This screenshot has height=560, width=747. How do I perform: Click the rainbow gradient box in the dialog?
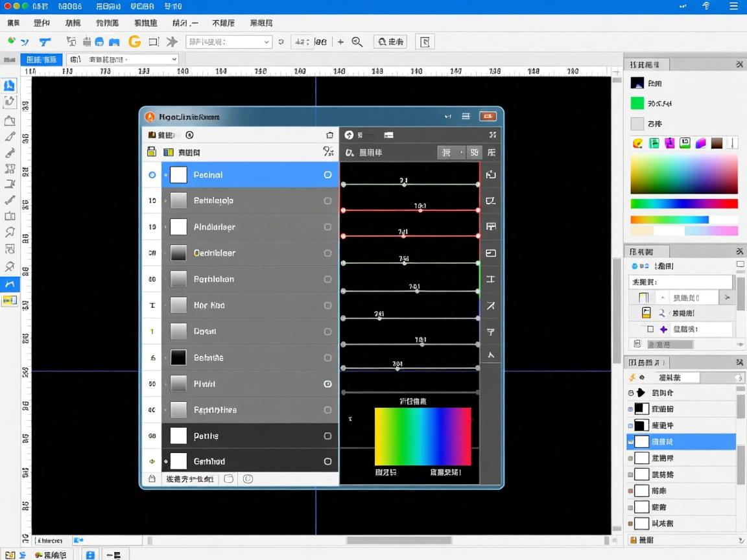[423, 436]
